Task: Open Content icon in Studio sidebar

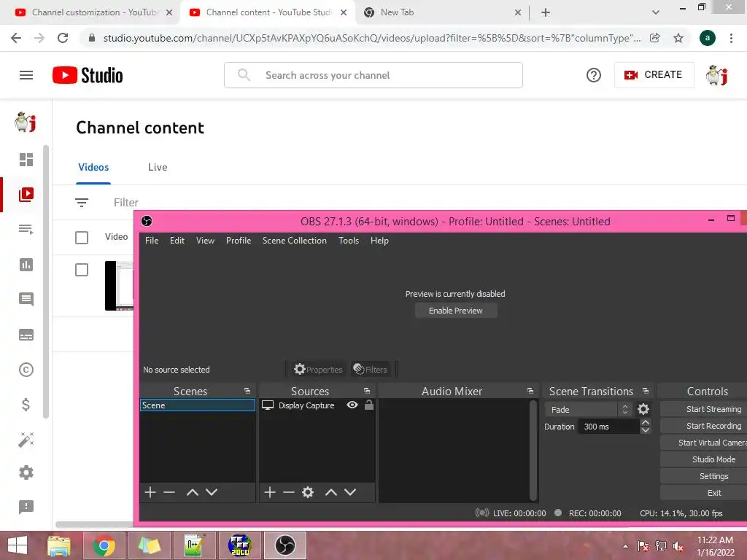Action: click(x=26, y=194)
